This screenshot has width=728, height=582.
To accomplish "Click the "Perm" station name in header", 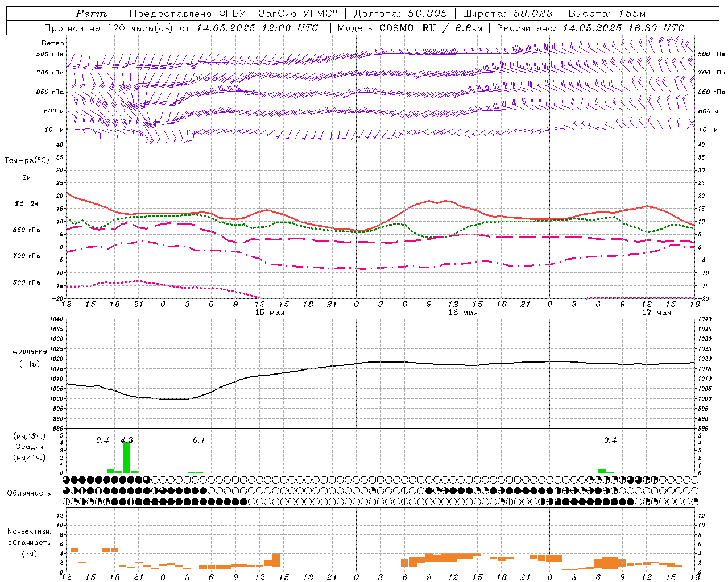I will click(91, 14).
